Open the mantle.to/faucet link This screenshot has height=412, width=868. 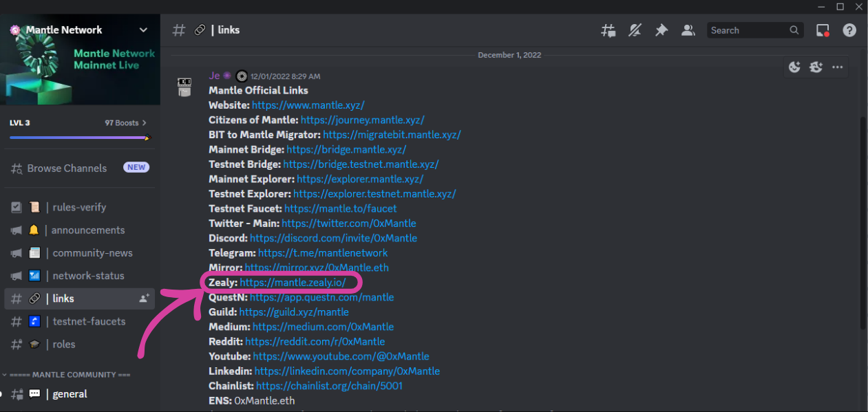(340, 208)
